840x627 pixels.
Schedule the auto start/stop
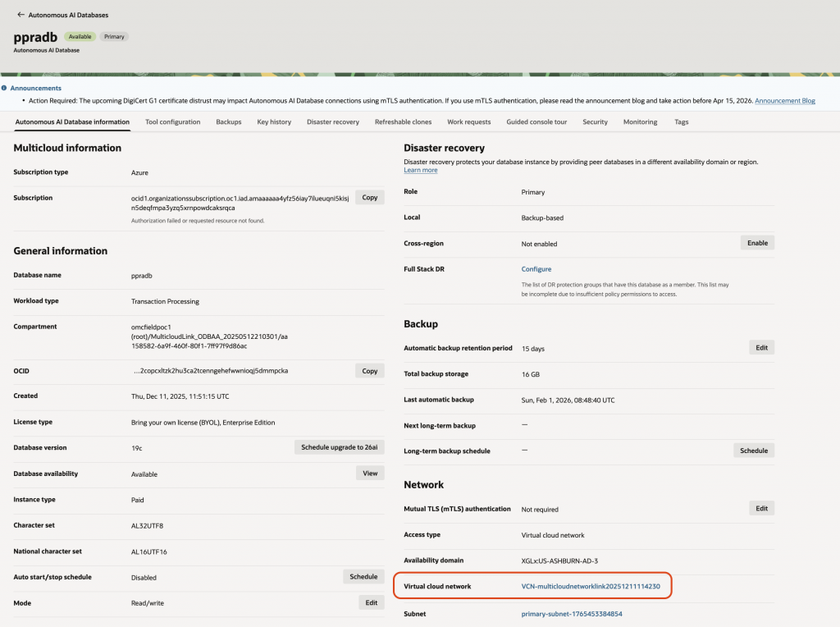363,577
